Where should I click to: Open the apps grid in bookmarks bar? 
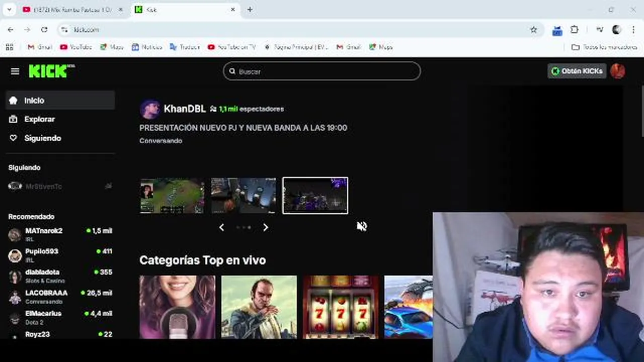[9, 47]
